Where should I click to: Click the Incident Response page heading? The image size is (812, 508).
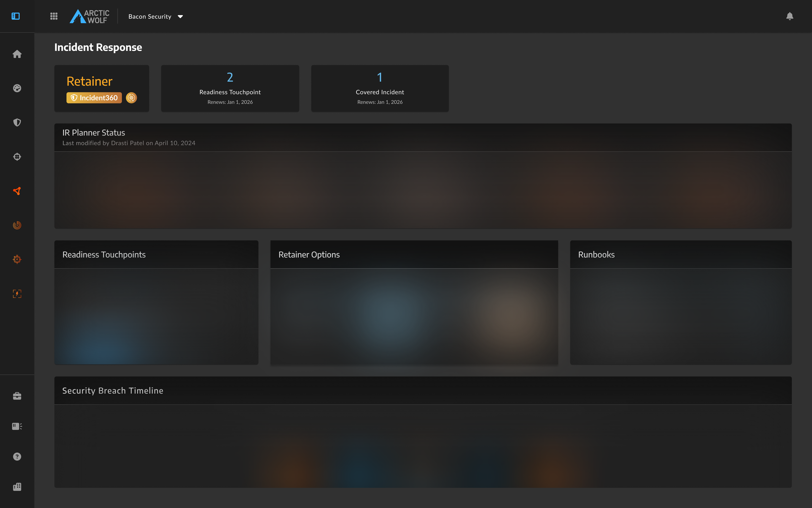(98, 47)
